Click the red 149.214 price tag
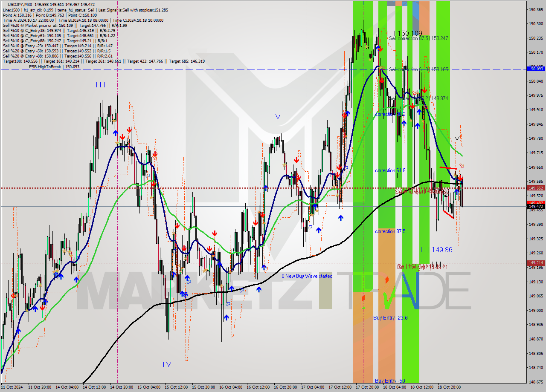546x392 pixels. (536, 263)
